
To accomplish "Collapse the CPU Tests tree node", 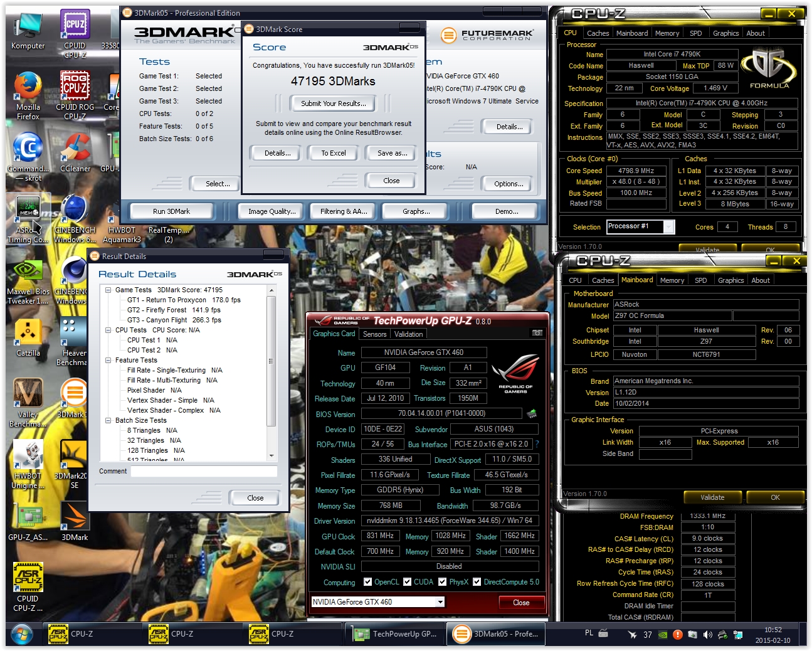I will pyautogui.click(x=108, y=330).
